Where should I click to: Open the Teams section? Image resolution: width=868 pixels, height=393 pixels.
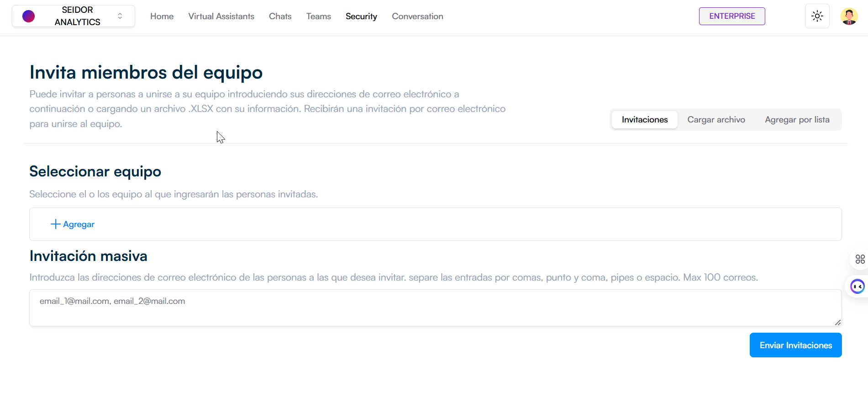[x=318, y=16]
